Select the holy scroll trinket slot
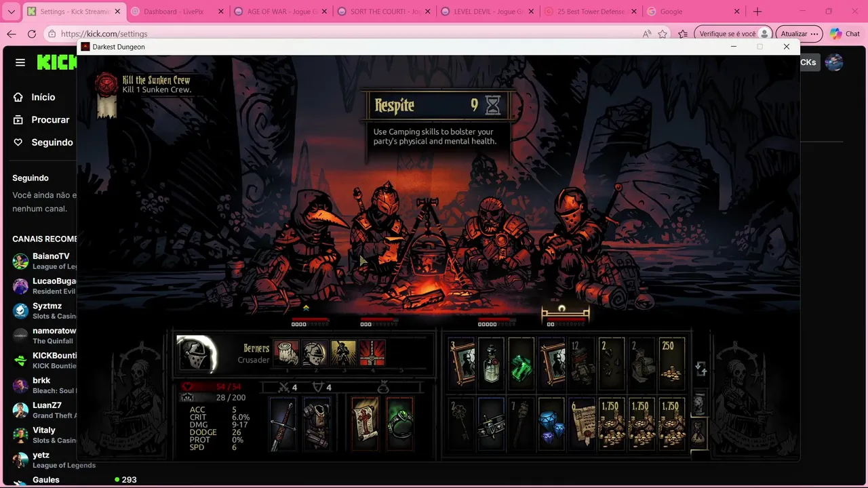 (366, 424)
